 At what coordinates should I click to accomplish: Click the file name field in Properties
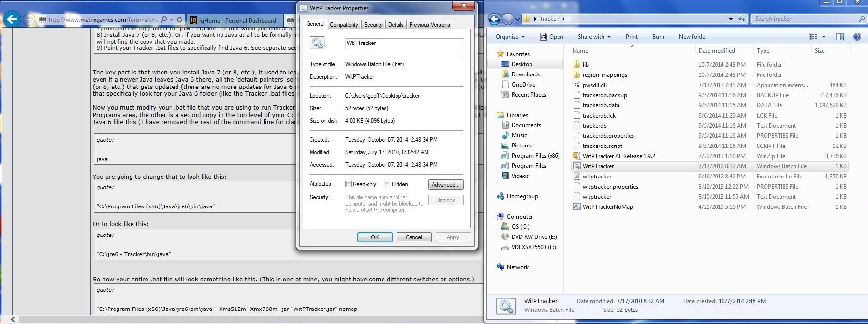[404, 43]
